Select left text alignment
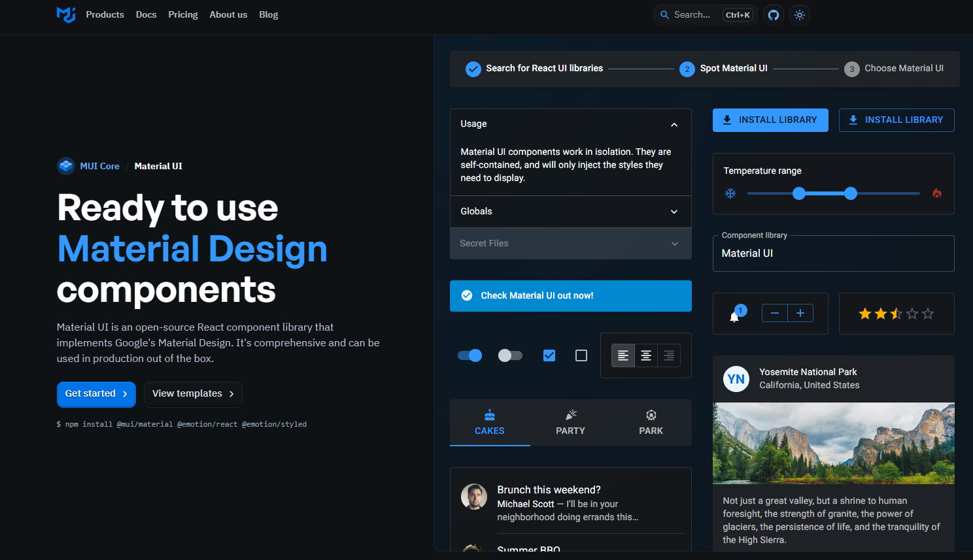 click(623, 355)
